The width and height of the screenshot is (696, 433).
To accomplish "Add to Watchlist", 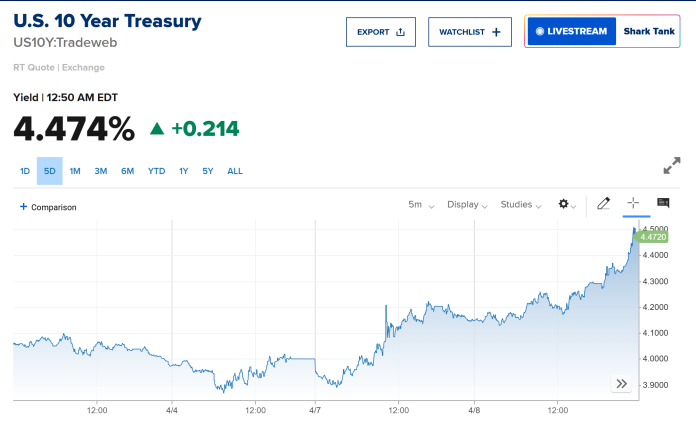I will click(x=470, y=31).
